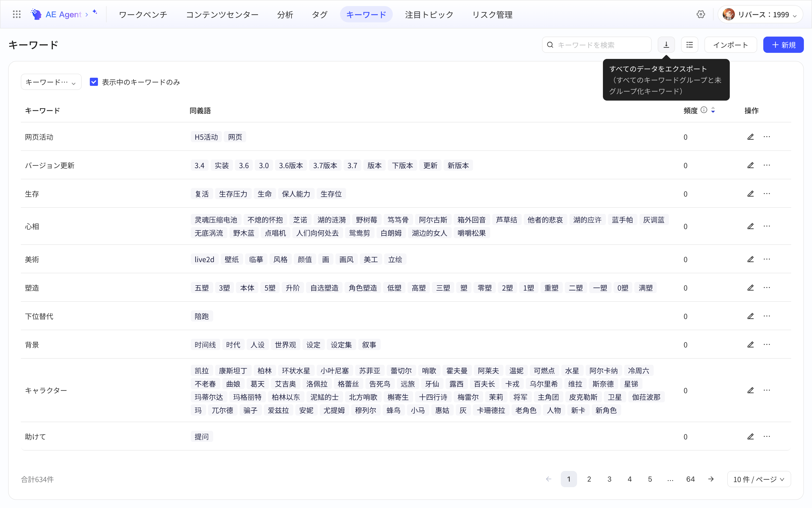The height and width of the screenshot is (508, 812).
Task: Edit the 美術 keyword row
Action: [x=751, y=259]
